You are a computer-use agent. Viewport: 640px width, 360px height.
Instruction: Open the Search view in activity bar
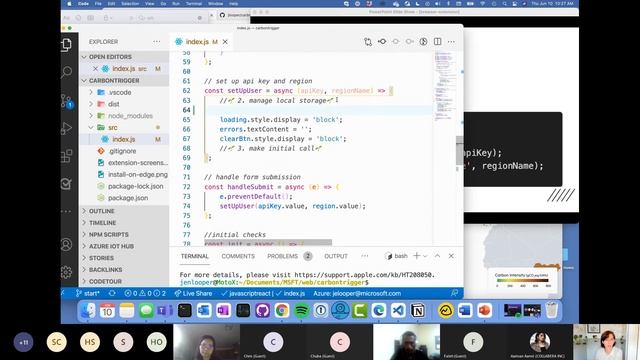pyautogui.click(x=67, y=72)
